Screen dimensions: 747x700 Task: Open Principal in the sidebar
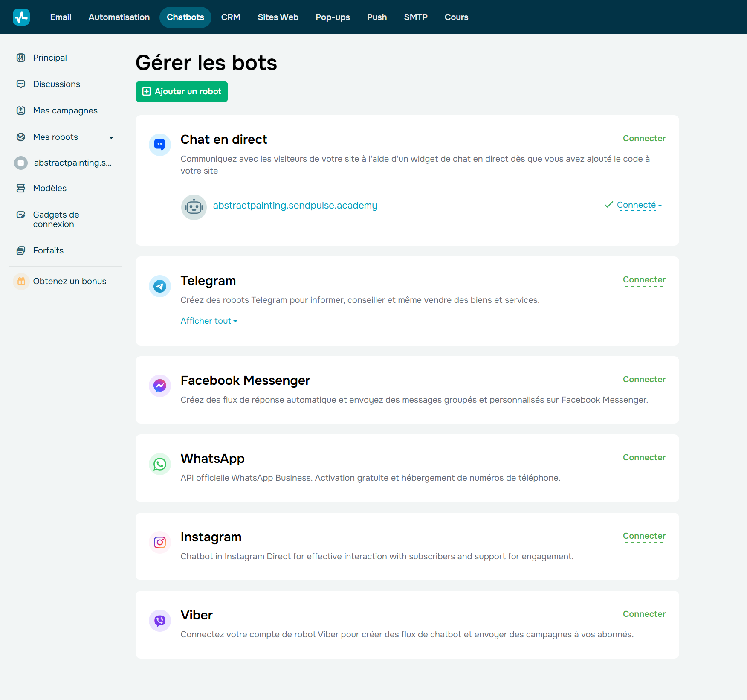[50, 58]
